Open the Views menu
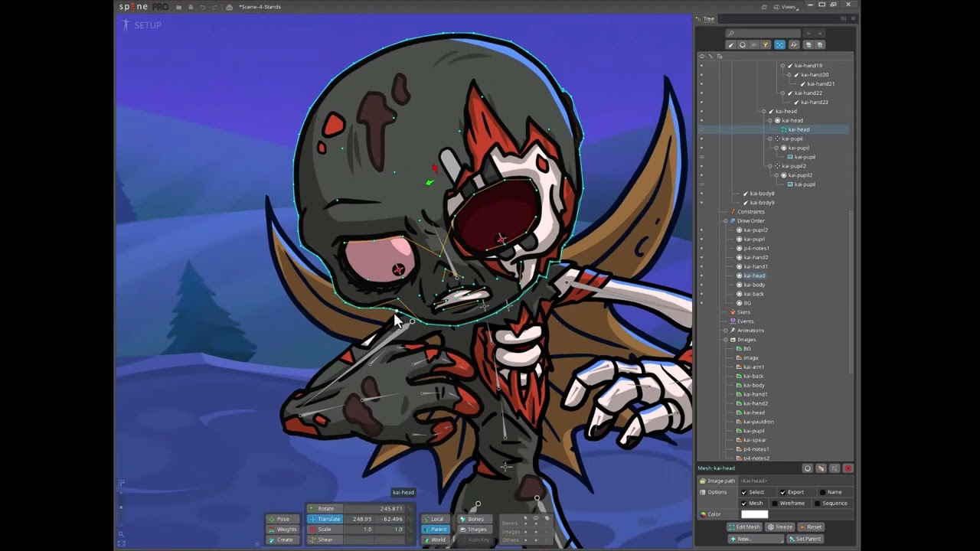980x551 pixels. pos(786,7)
